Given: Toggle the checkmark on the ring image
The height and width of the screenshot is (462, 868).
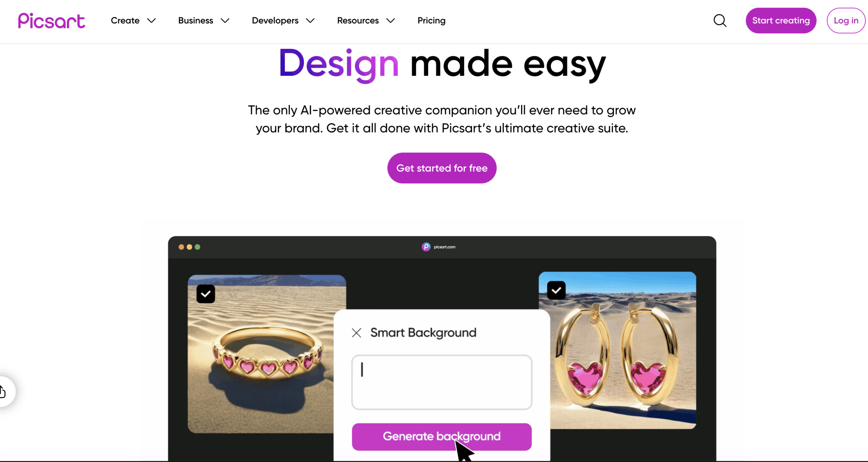Looking at the screenshot, I should [206, 294].
